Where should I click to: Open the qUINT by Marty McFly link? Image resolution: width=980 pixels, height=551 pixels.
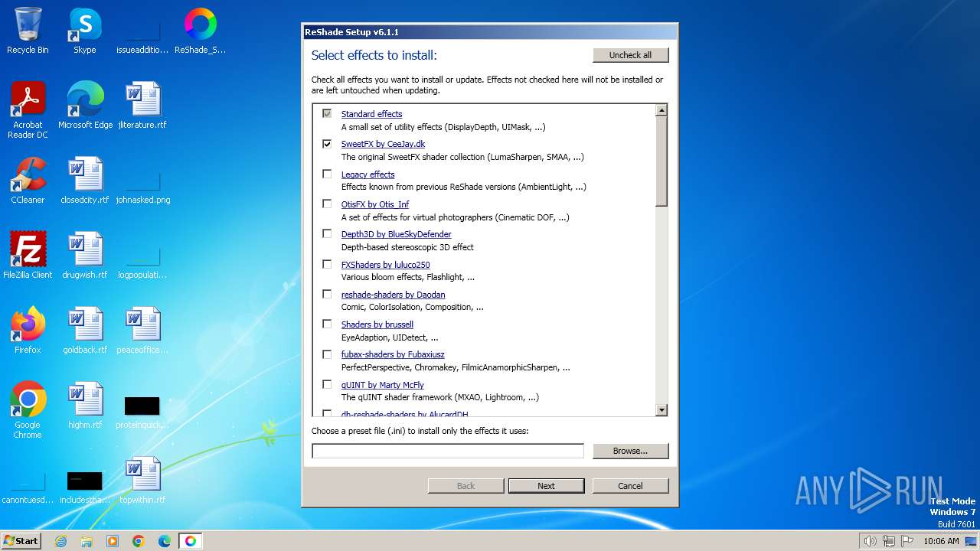pos(382,385)
